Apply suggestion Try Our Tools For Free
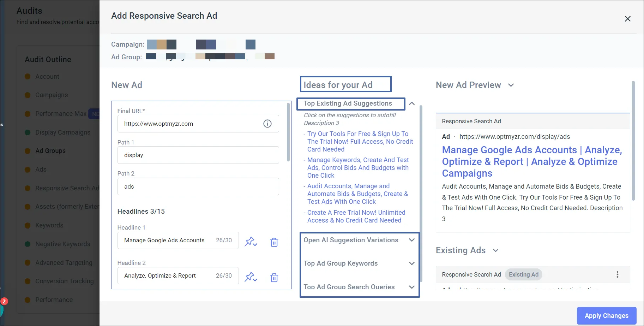644x326 pixels. click(x=360, y=142)
